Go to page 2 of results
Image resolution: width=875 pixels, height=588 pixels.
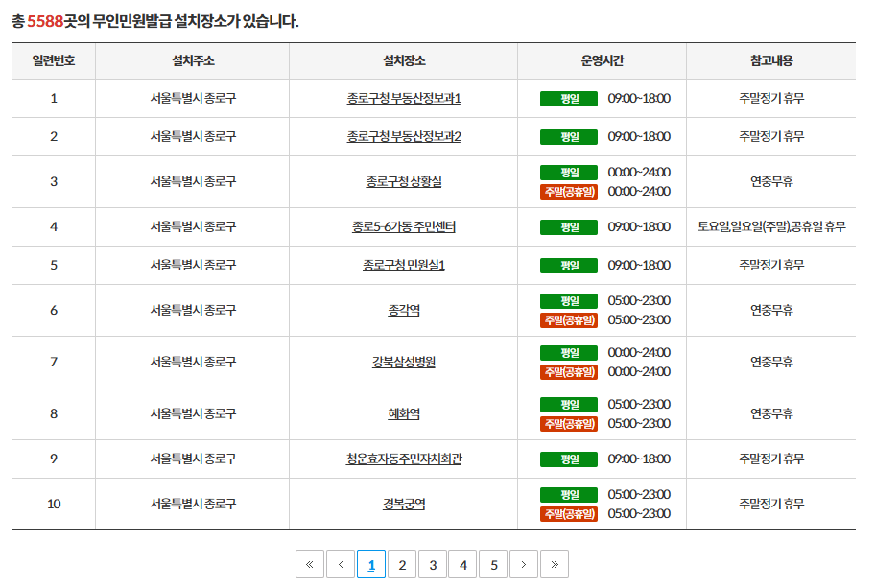(402, 564)
